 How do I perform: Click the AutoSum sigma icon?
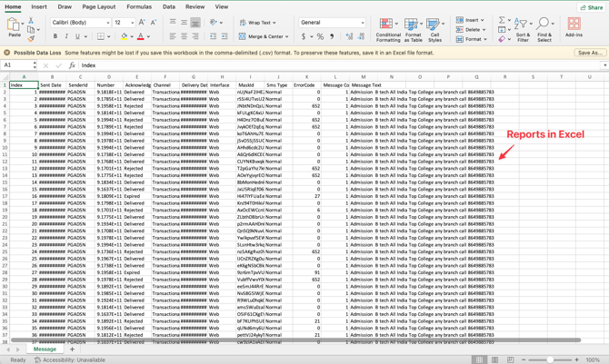pos(502,20)
